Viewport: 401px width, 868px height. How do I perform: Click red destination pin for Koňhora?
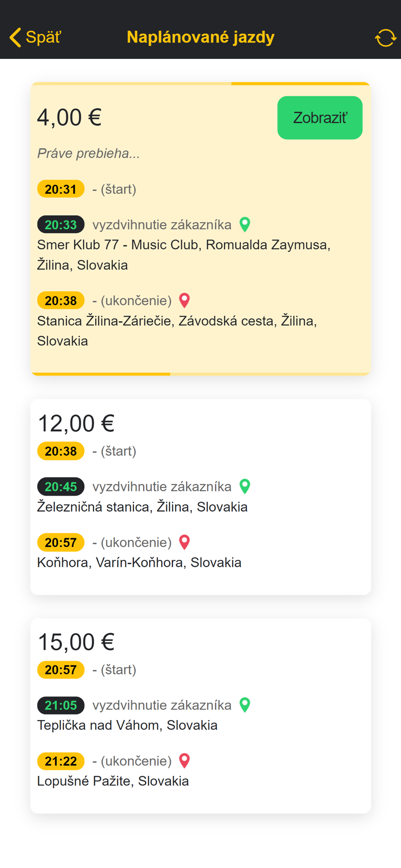coord(184,542)
